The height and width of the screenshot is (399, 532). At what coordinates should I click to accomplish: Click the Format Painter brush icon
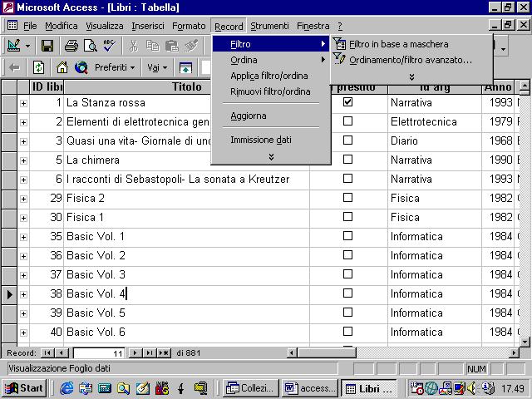pyautogui.click(x=191, y=46)
